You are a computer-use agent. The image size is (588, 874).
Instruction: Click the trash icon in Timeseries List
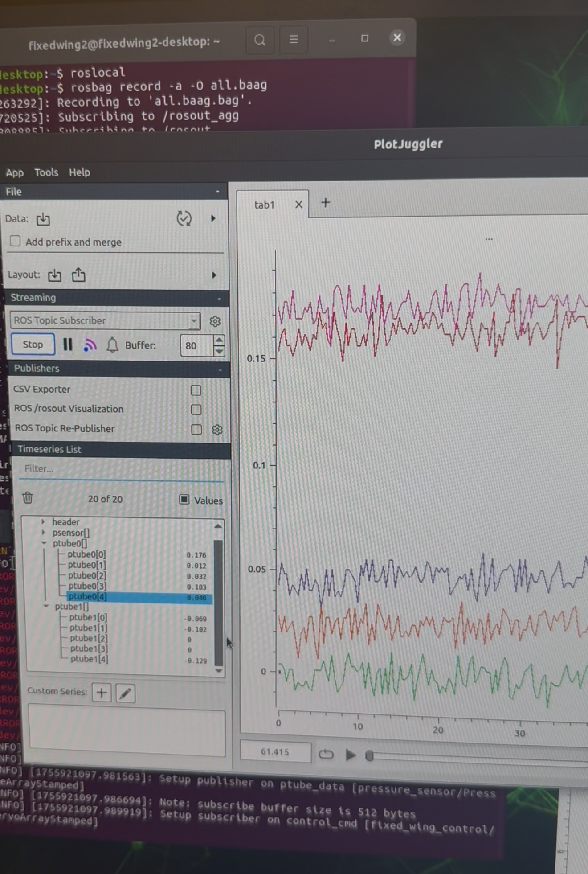click(x=28, y=497)
